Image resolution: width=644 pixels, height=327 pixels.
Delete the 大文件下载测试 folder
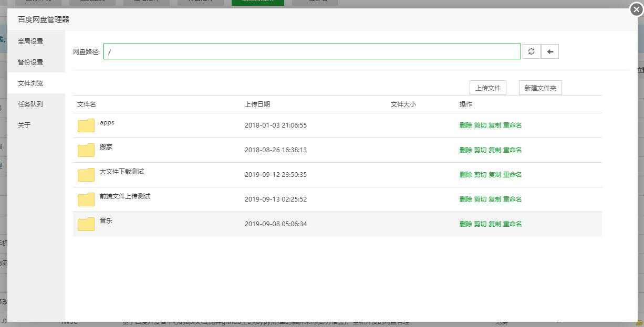465,175
